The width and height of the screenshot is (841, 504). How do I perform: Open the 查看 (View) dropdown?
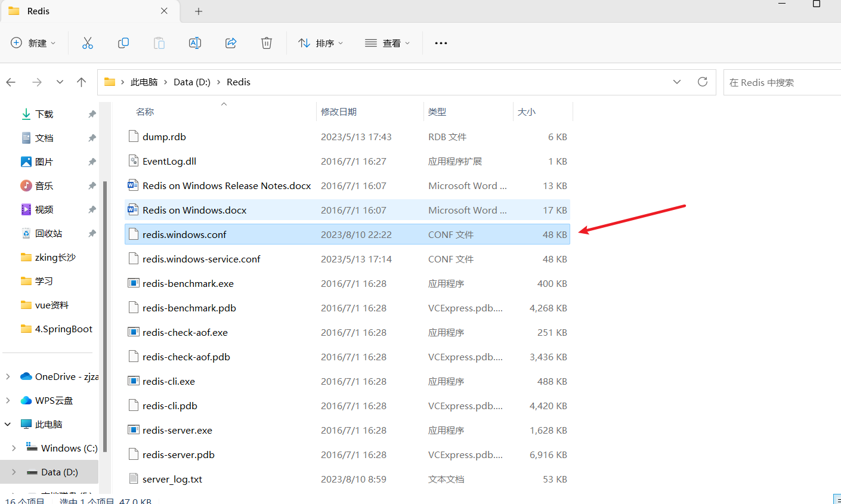pyautogui.click(x=388, y=43)
